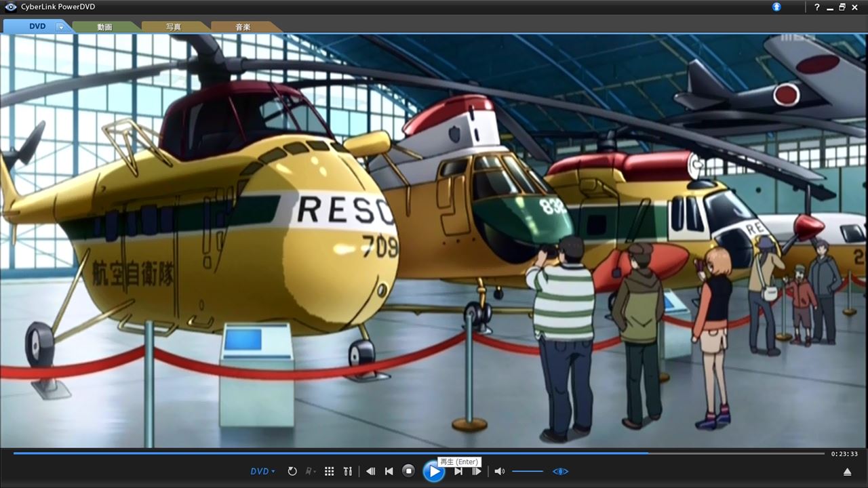This screenshot has width=868, height=488.
Task: Stop playback
Action: coord(408,471)
